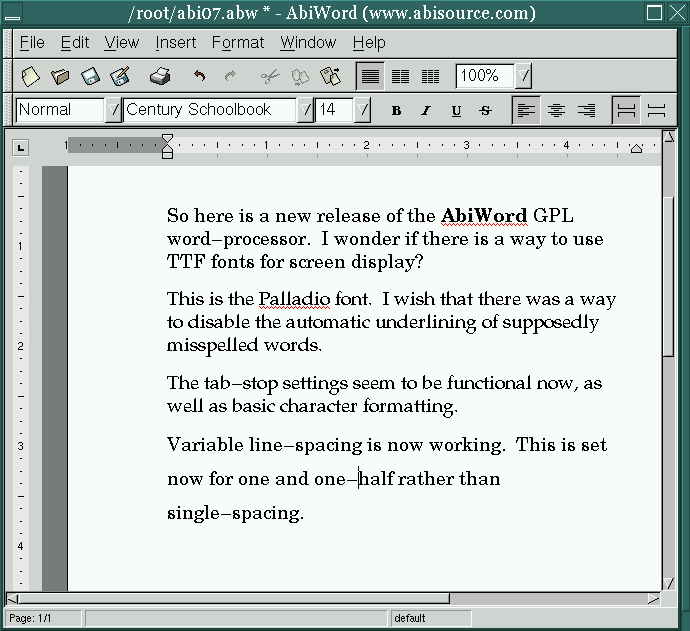This screenshot has width=690, height=631.
Task: Center-align the paragraph text
Action: (556, 110)
